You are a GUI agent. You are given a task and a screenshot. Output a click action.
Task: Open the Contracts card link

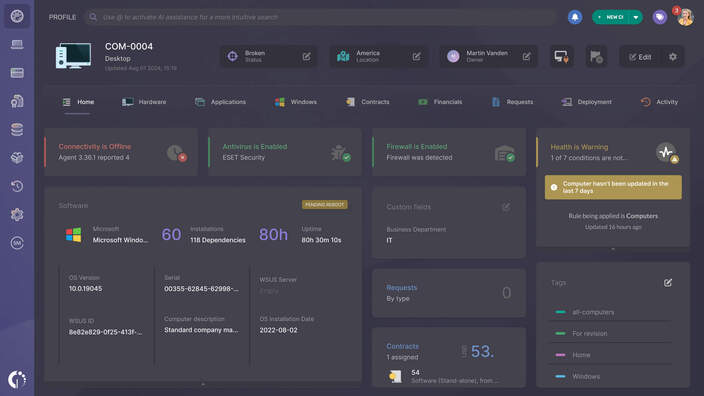[403, 346]
